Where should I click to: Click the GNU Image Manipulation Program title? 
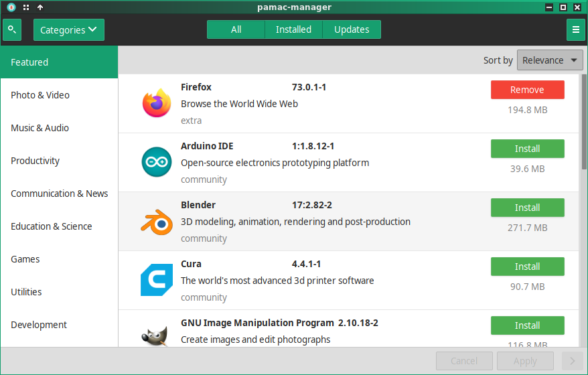tap(257, 323)
